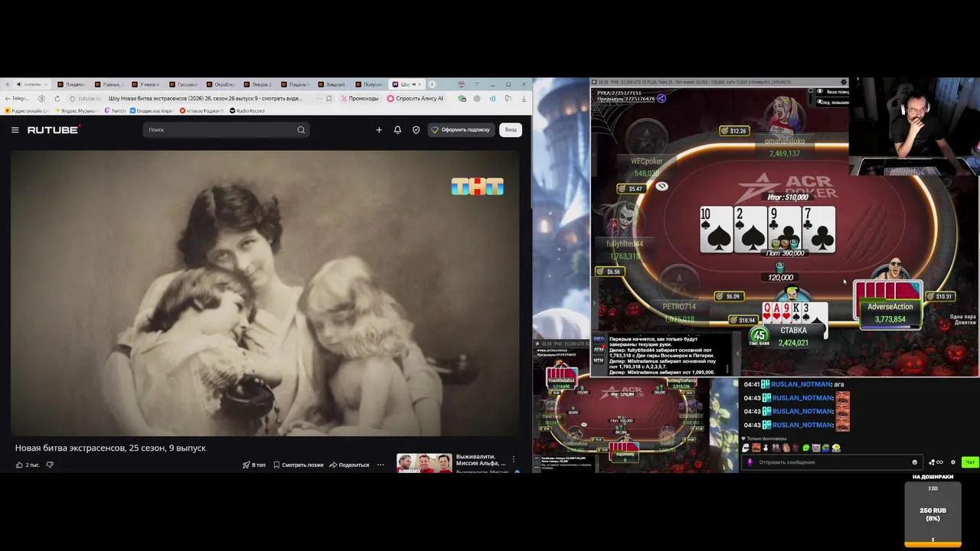The image size is (980, 551).
Task: Reload the page in browser
Action: [57, 98]
